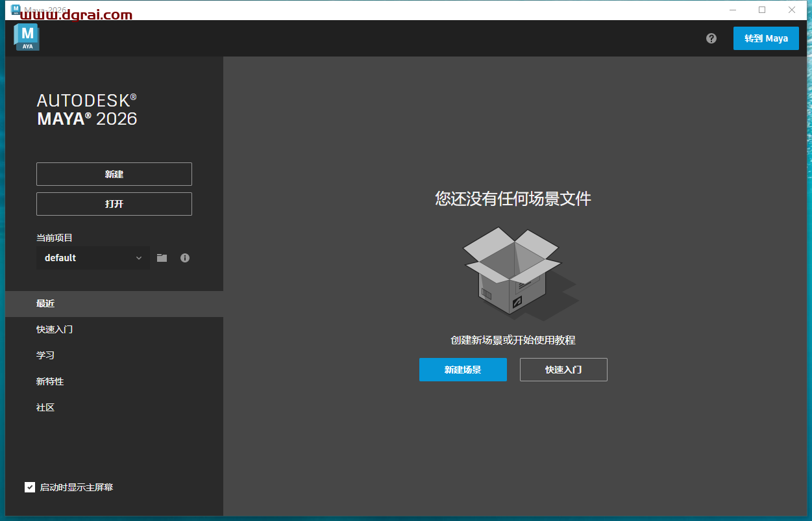Open the default project dropdown
The width and height of the screenshot is (812, 521).
click(93, 258)
